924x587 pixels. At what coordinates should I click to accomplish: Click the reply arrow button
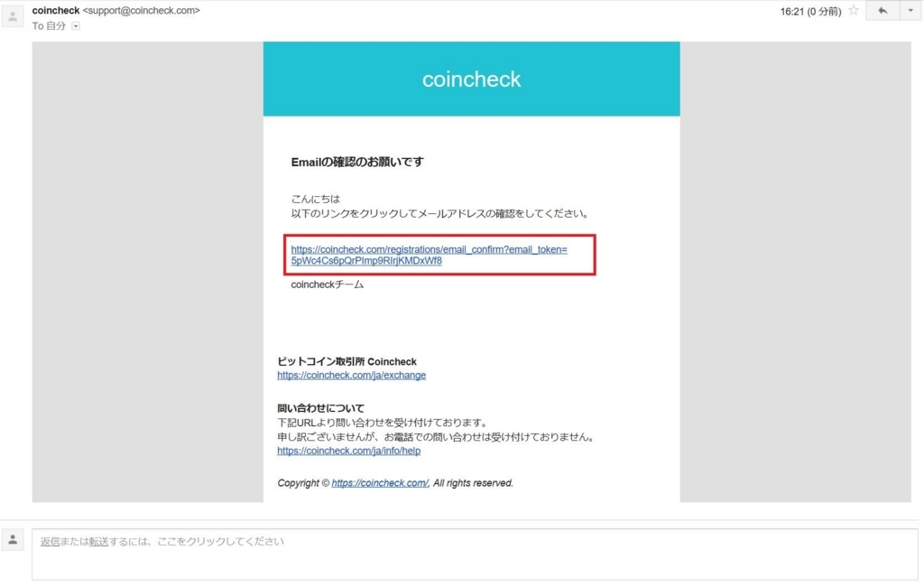coord(882,11)
